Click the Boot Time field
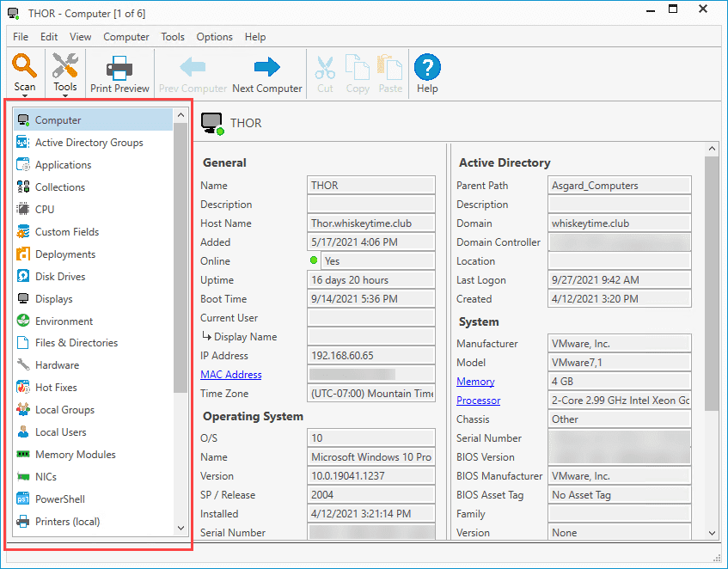 pyautogui.click(x=371, y=299)
